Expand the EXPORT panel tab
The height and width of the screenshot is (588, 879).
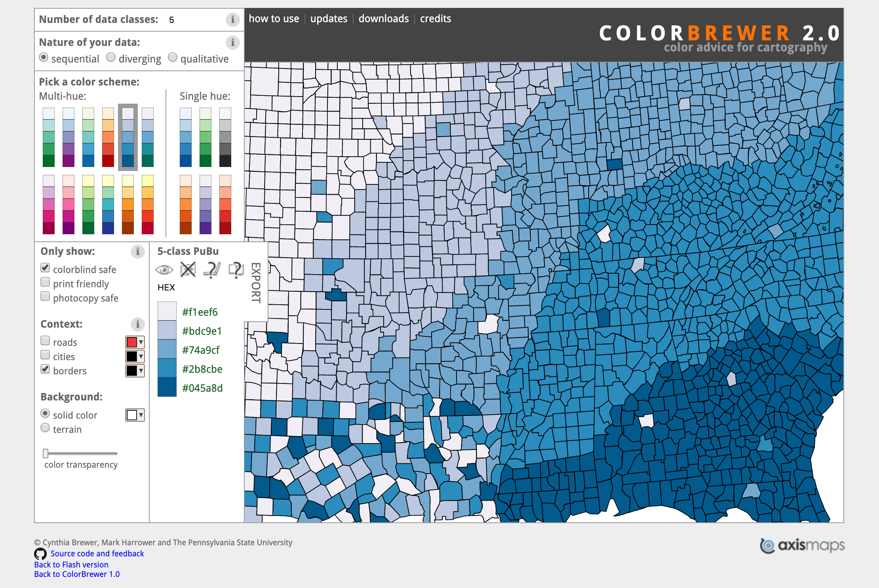click(256, 283)
